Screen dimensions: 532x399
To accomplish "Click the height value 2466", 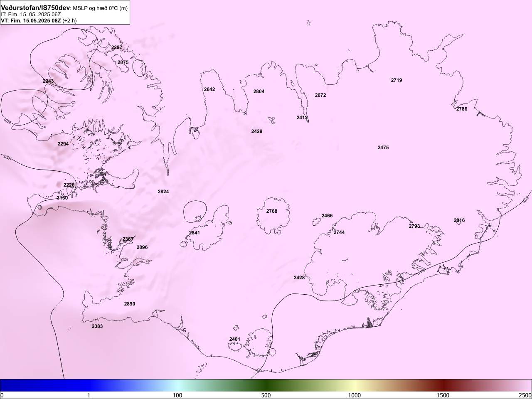I will pos(327,216).
